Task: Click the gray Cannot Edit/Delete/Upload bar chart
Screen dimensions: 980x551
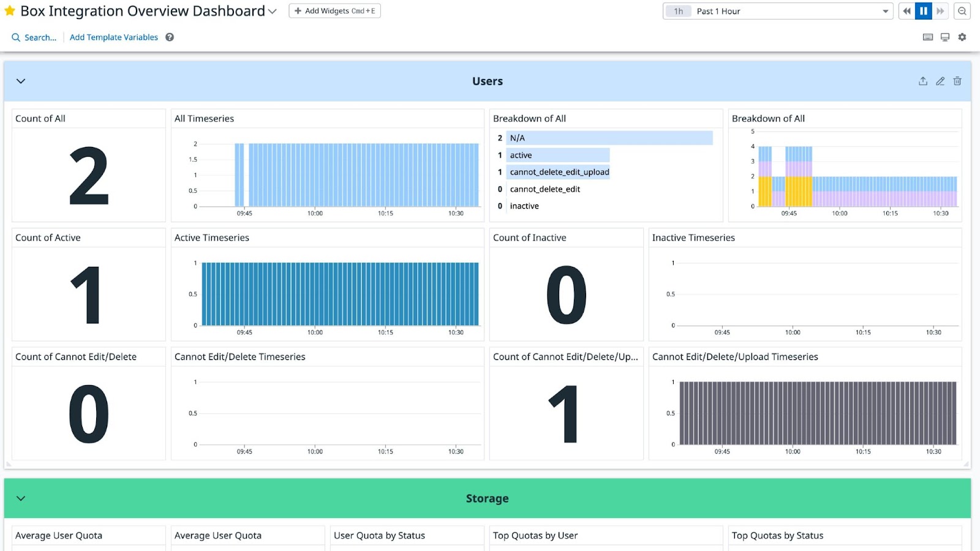Action: click(818, 413)
